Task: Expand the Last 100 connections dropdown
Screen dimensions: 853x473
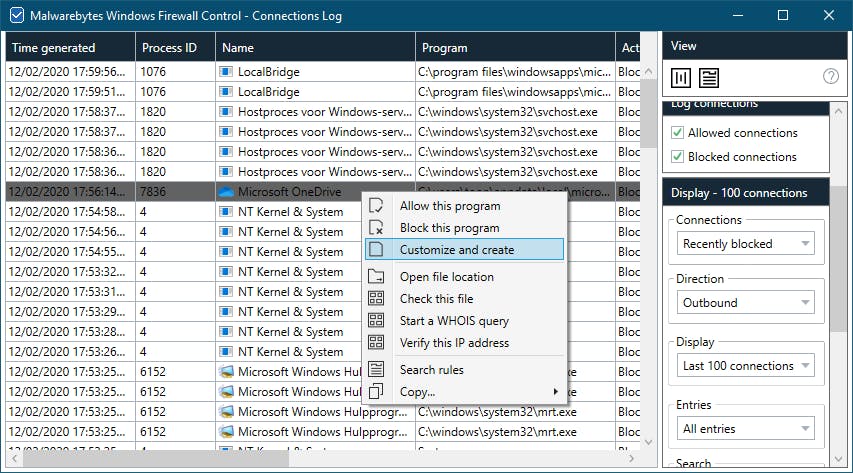Action: pos(747,366)
